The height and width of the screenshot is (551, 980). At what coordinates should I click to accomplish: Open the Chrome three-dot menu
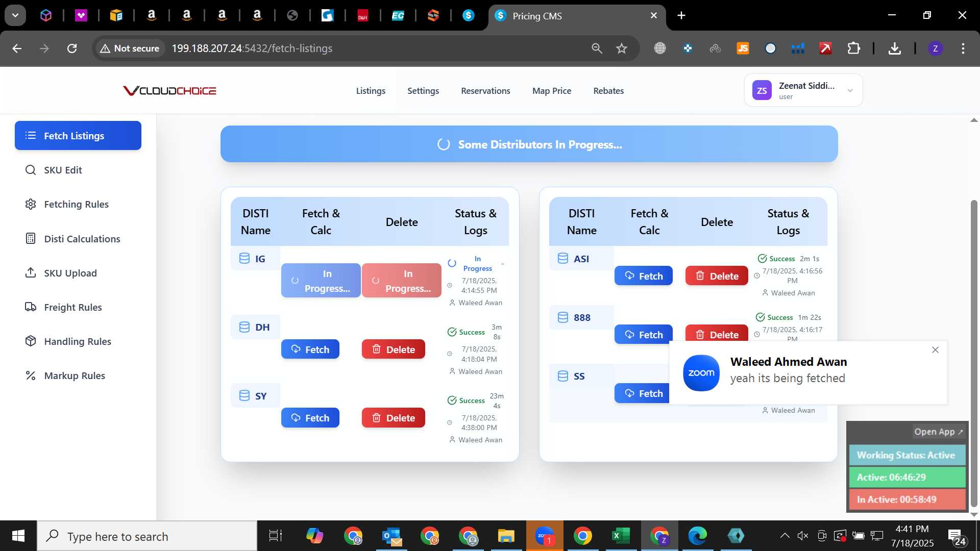[x=963, y=48]
